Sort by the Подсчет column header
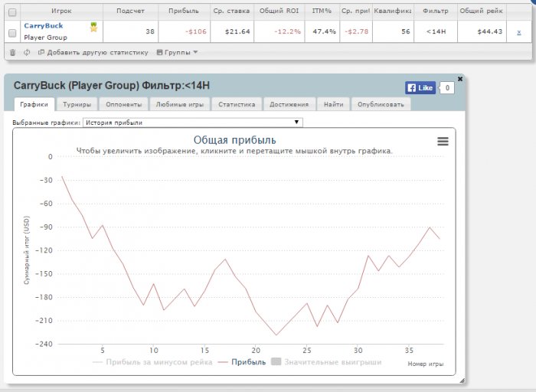This screenshot has height=392, width=536. [131, 11]
